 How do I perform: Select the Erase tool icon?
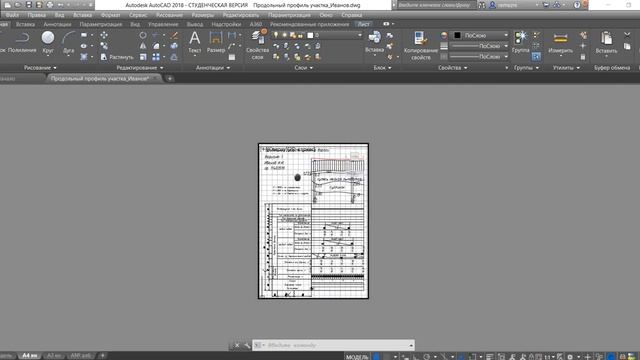pyautogui.click(x=174, y=36)
